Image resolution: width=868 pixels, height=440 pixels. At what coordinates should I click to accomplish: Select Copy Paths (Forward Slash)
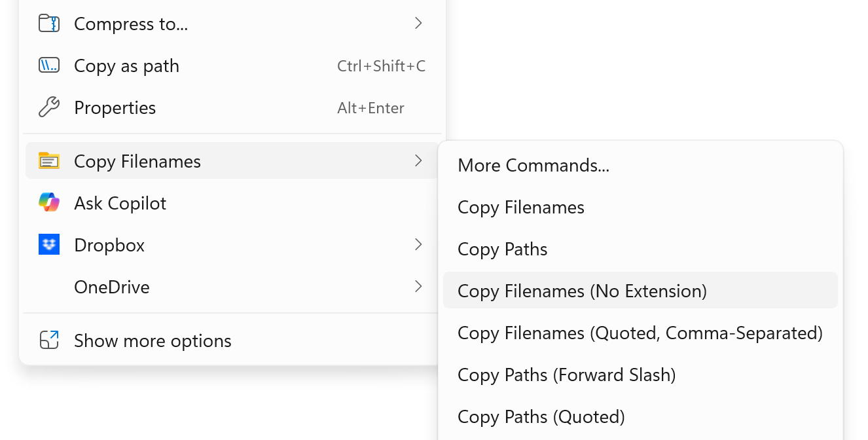pyautogui.click(x=566, y=375)
